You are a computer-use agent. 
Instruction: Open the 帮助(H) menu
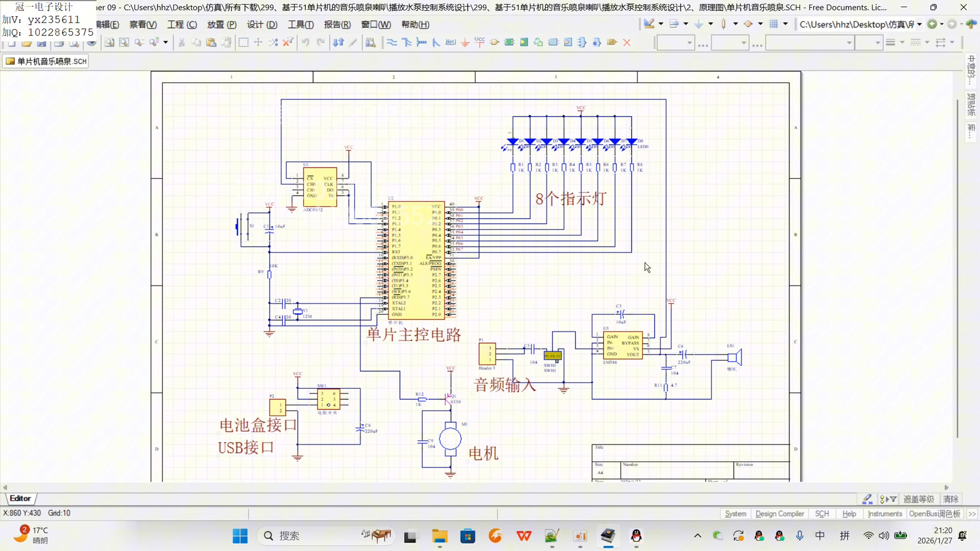(x=415, y=24)
